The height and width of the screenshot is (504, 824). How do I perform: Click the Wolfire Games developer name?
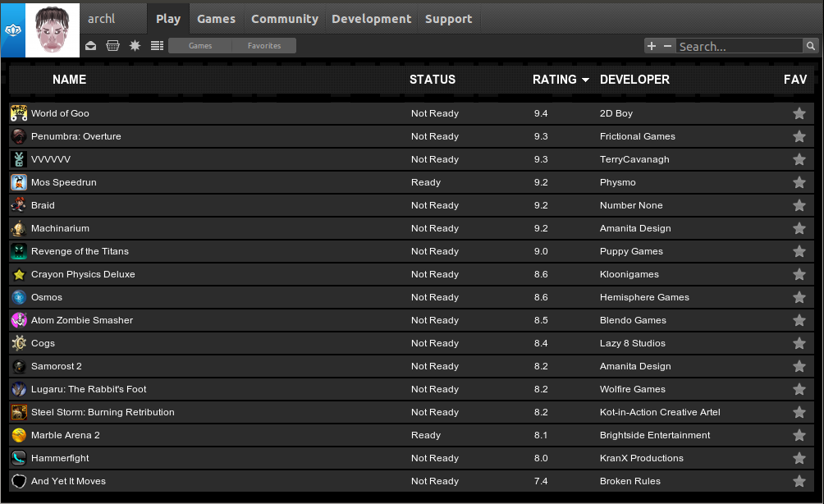[633, 389]
